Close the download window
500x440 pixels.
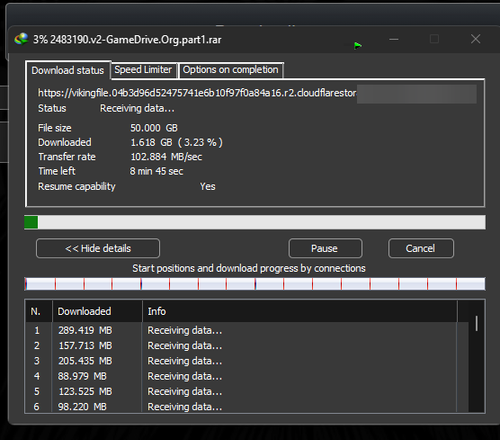click(x=476, y=39)
